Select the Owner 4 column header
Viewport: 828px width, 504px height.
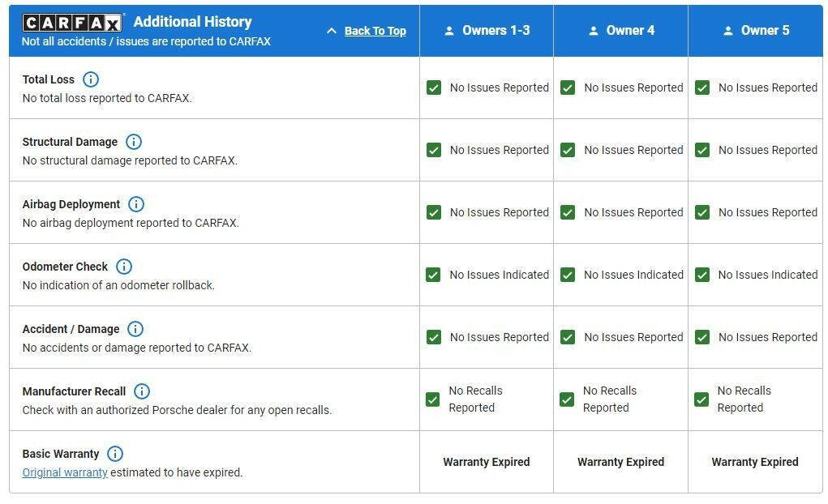click(630, 31)
